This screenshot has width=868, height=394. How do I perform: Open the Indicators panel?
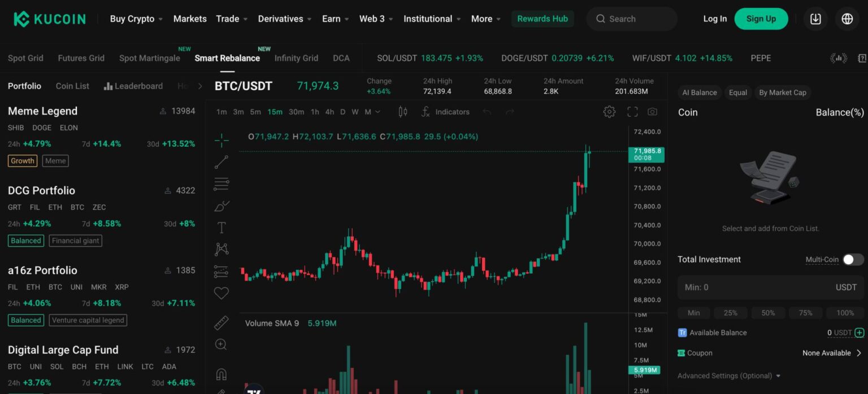(x=445, y=111)
